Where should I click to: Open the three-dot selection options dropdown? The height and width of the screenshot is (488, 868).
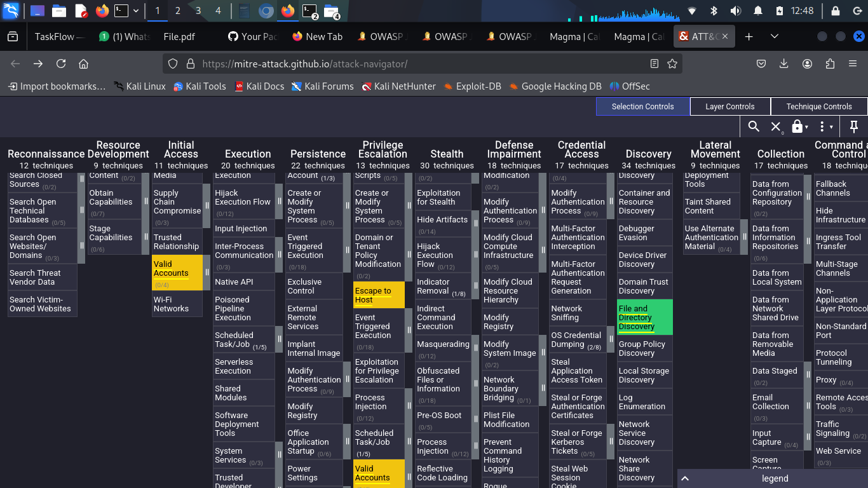(x=825, y=126)
